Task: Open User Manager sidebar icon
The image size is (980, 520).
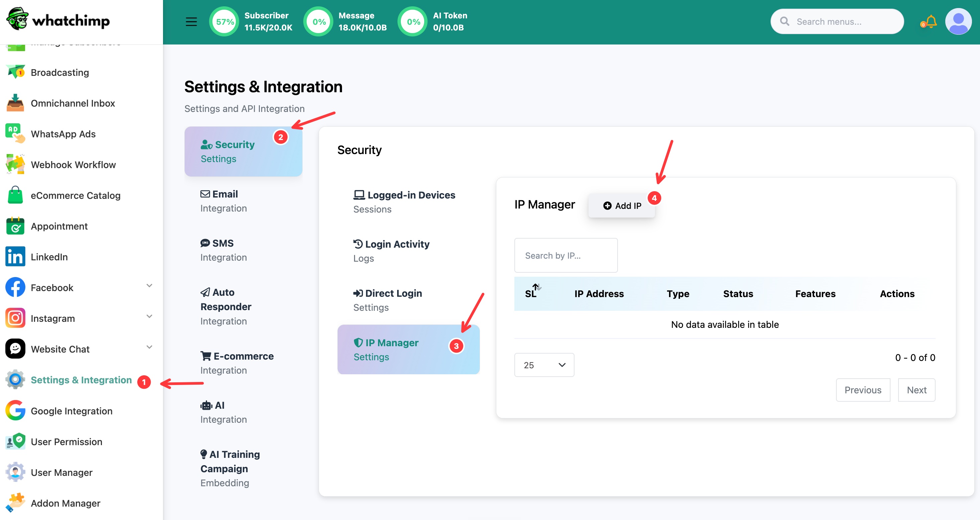Action: 15,473
